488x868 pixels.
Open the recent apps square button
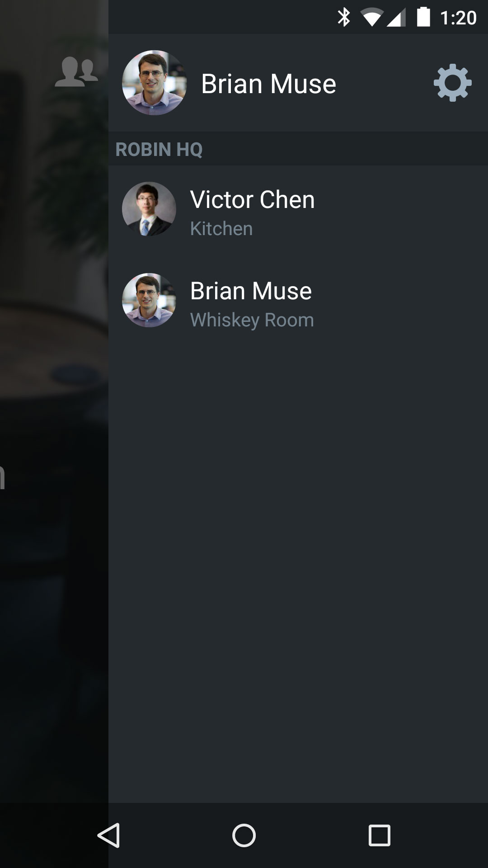click(x=380, y=835)
